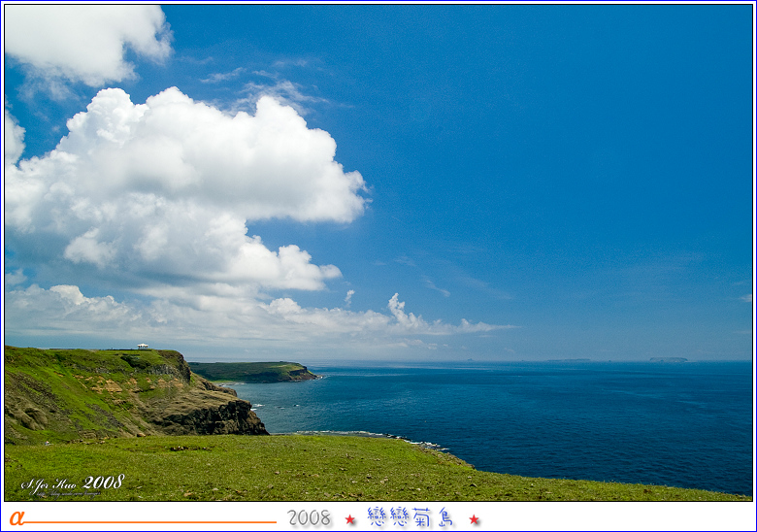Viewport: 757px width, 532px height.
Task: Click the red star left of the Chinese title
Action: tap(350, 519)
